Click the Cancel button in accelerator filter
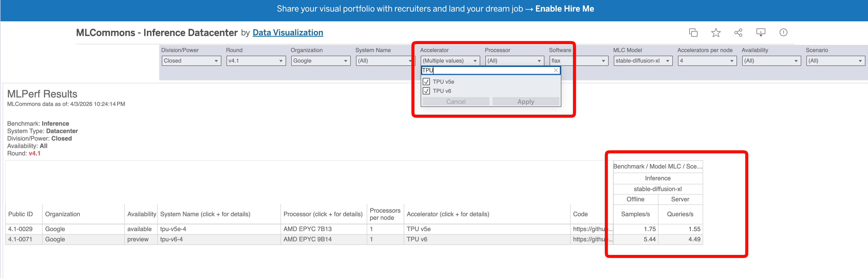Screen dimensions: 868x278 tap(456, 102)
